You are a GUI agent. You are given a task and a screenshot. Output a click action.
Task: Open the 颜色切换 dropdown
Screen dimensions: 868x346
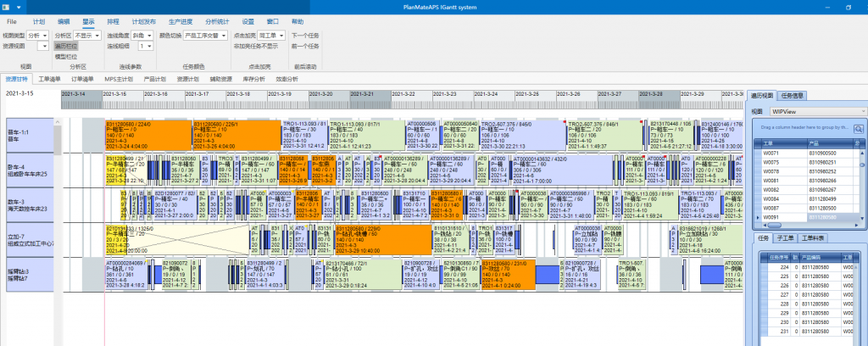204,36
